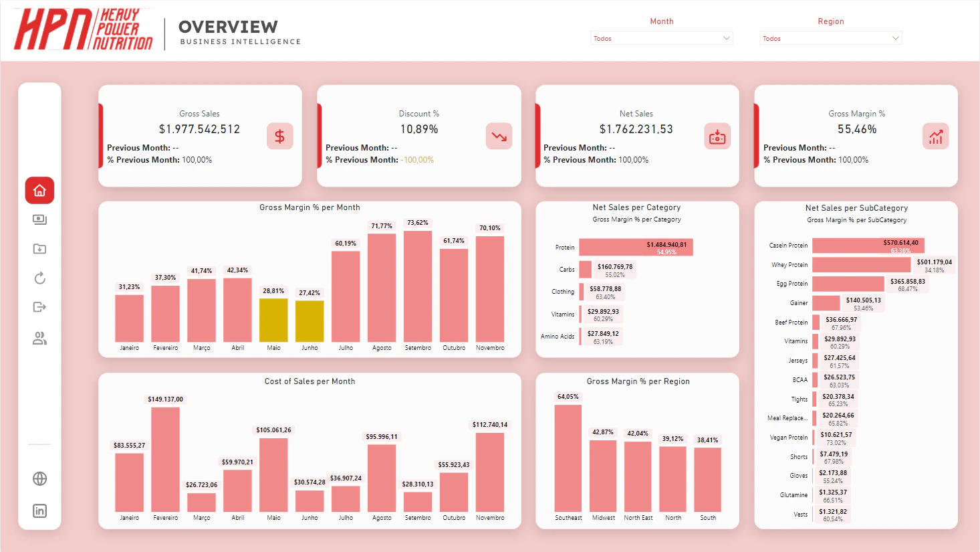Select the Protein bar in Net Sales per Category
Viewport: 980px width, 552px height.
click(x=636, y=247)
